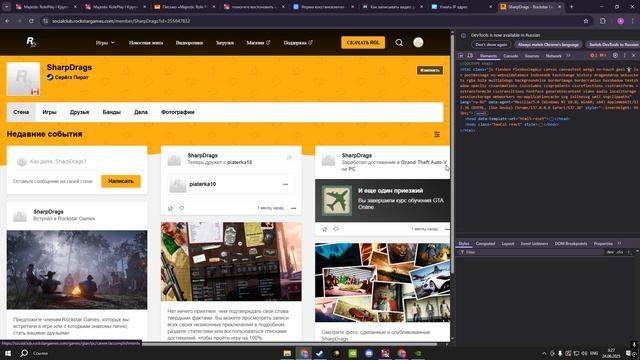Screen dimensions: 640x360
Task: Open the Видеоролики nav link
Action: pyautogui.click(x=189, y=42)
